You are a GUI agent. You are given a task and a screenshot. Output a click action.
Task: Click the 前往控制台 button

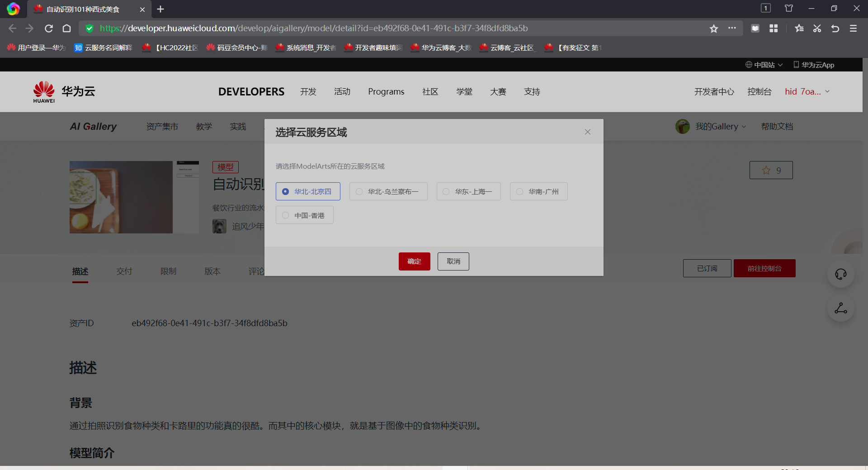coord(764,268)
